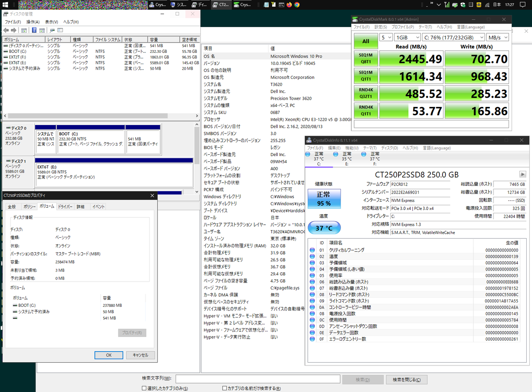Open the test count '5' dropdown in CrystalDiskMark

point(386,37)
